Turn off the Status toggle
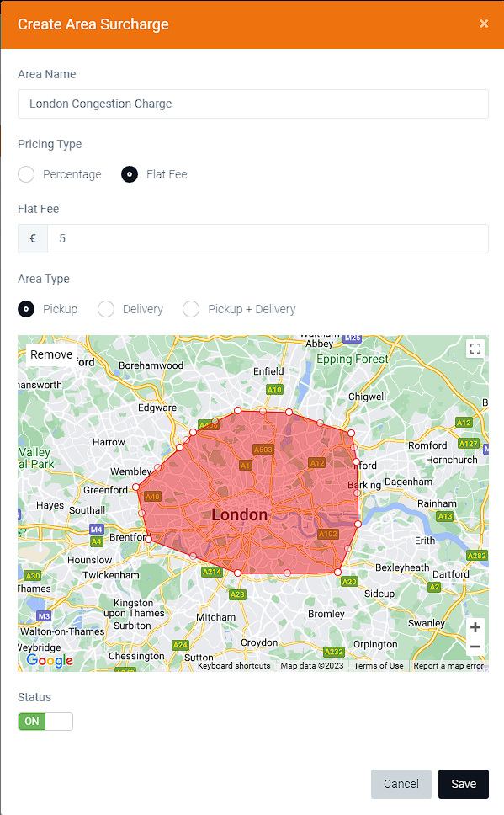 click(45, 722)
